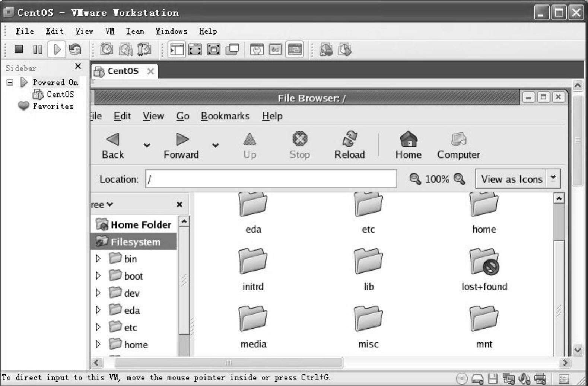Screen dimensions: 588x386
Task: Expand the etc tree node
Action: pos(98,327)
